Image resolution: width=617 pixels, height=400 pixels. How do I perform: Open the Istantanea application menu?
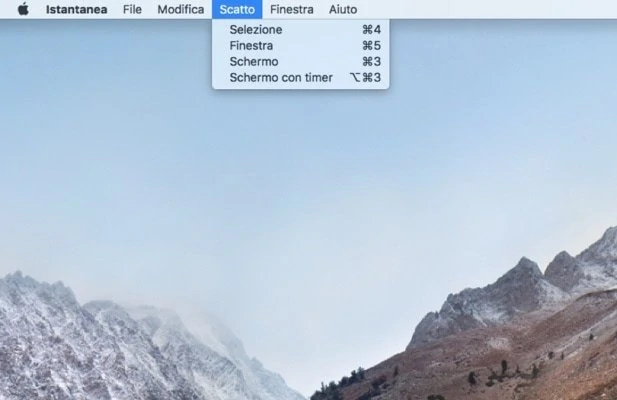tap(76, 9)
